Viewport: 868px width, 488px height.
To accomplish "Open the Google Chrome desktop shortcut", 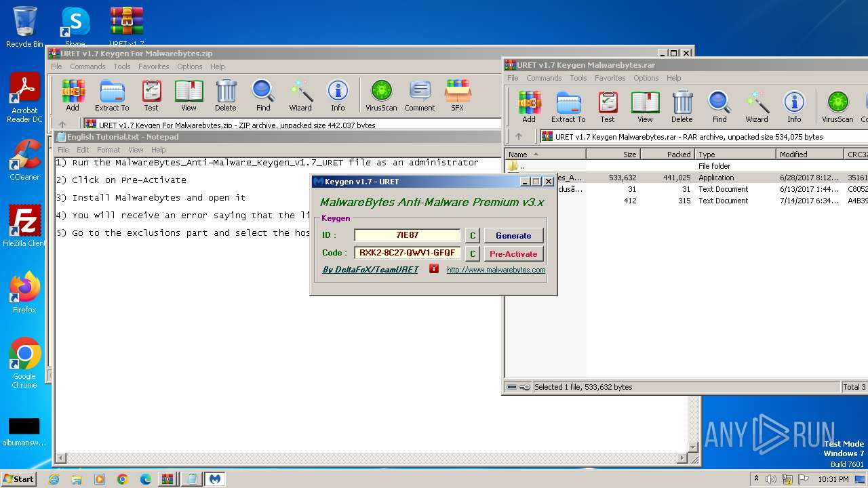I will (24, 363).
